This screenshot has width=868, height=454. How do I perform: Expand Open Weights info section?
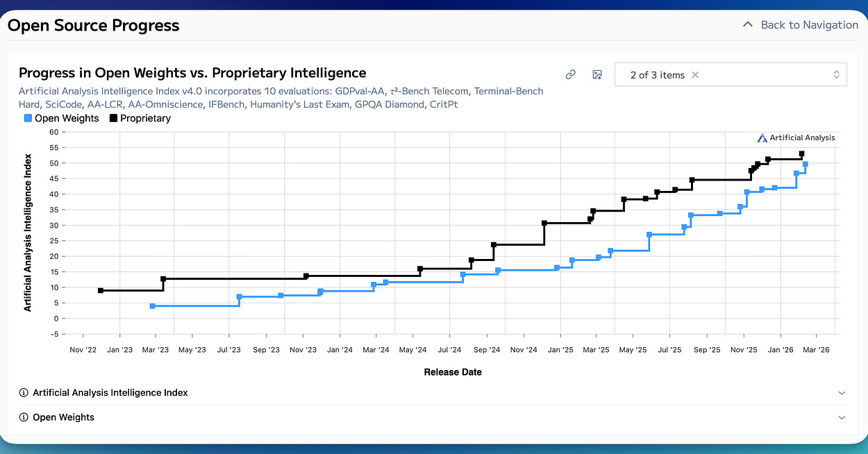tap(433, 417)
